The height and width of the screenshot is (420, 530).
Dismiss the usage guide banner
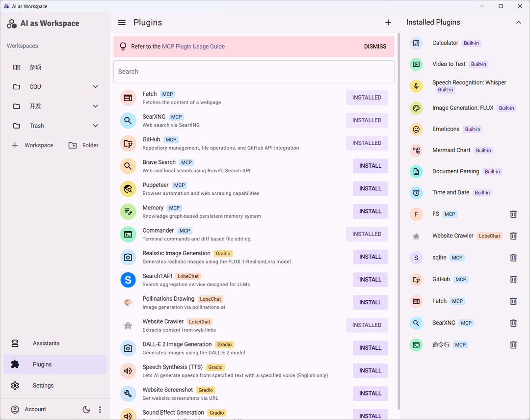point(375,47)
